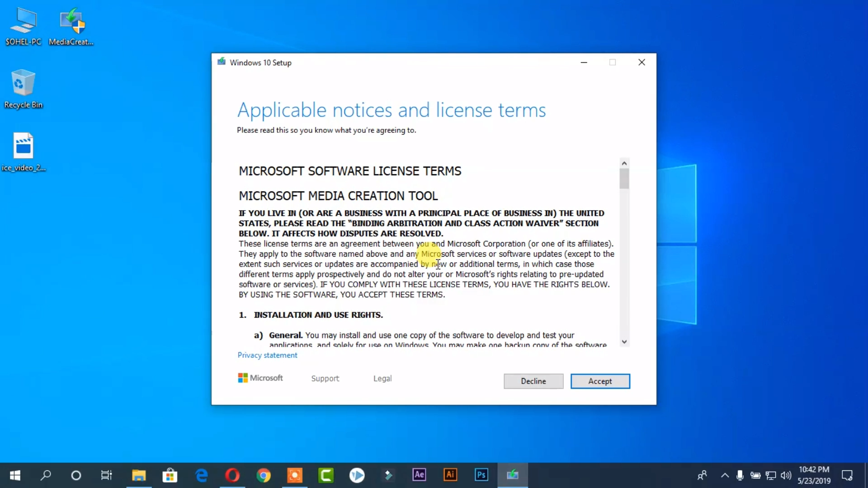This screenshot has height=488, width=868.
Task: Open Opera browser from taskbar
Action: (232, 475)
